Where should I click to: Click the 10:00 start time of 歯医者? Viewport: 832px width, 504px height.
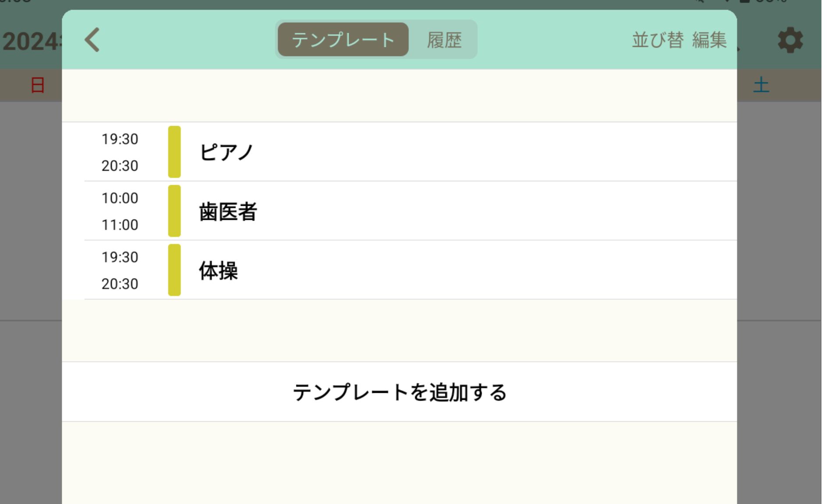pyautogui.click(x=120, y=198)
